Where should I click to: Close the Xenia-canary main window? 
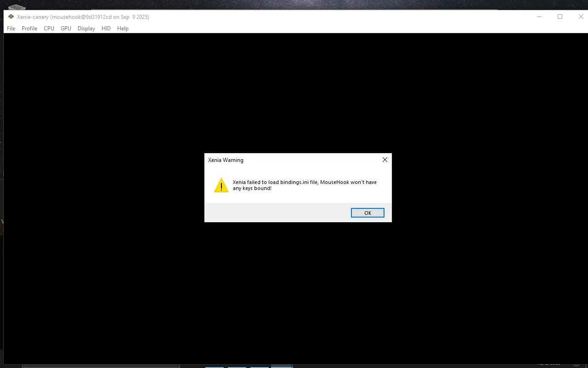point(581,17)
